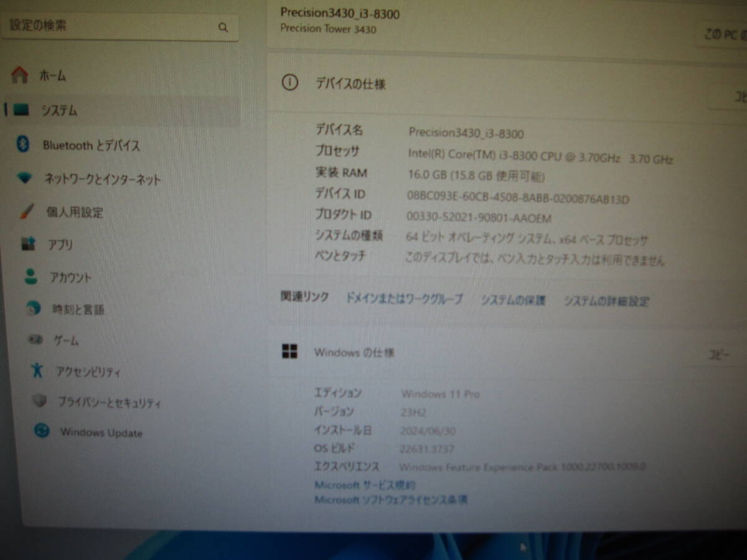This screenshot has width=747, height=560.
Task: Open ドメインまたはワークグループ link
Action: (404, 299)
